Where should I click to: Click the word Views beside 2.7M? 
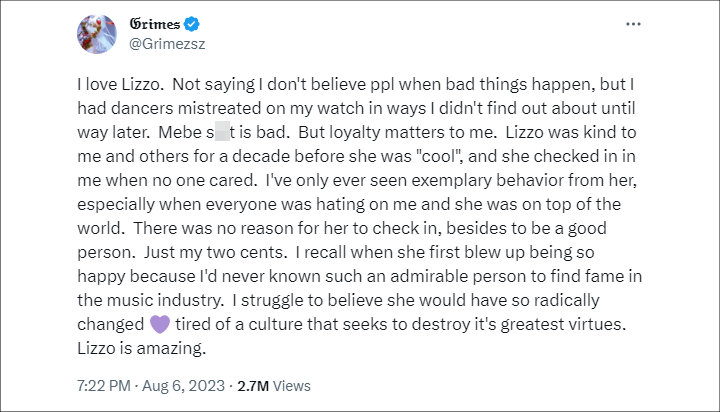(292, 386)
